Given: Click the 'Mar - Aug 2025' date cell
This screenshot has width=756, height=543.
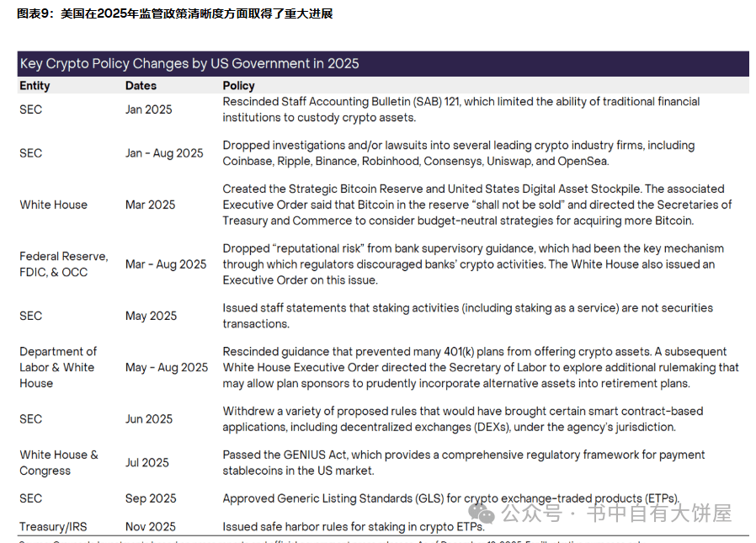Looking at the screenshot, I should (166, 264).
